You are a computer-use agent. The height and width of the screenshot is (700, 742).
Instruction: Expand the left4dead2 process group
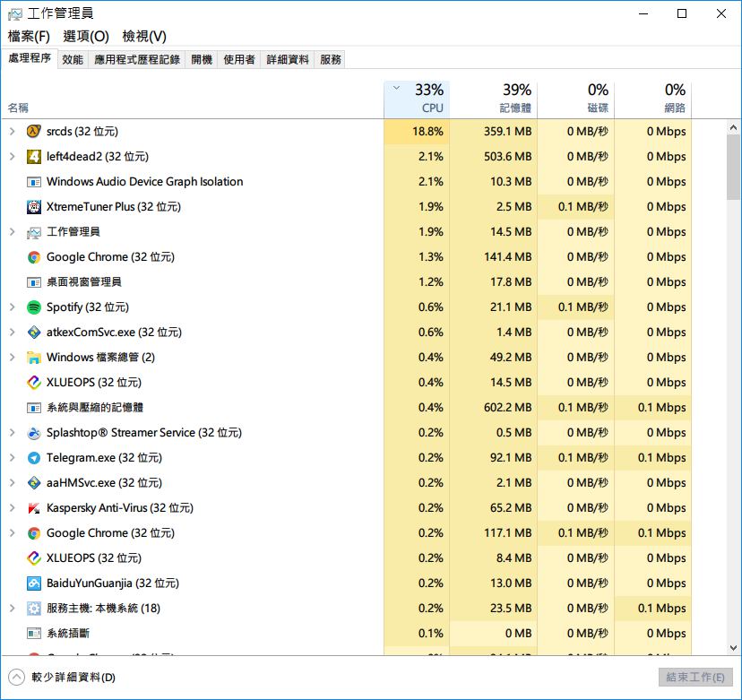(x=13, y=156)
